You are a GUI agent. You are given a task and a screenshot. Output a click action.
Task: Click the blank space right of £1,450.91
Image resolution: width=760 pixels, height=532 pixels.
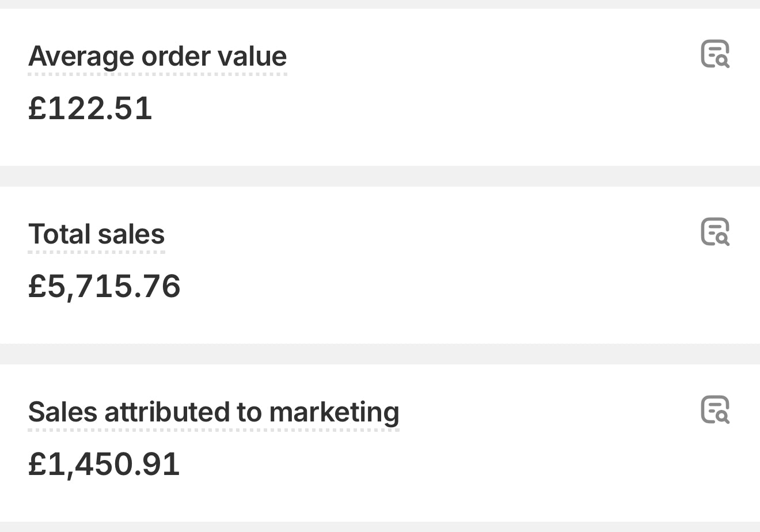point(403,464)
